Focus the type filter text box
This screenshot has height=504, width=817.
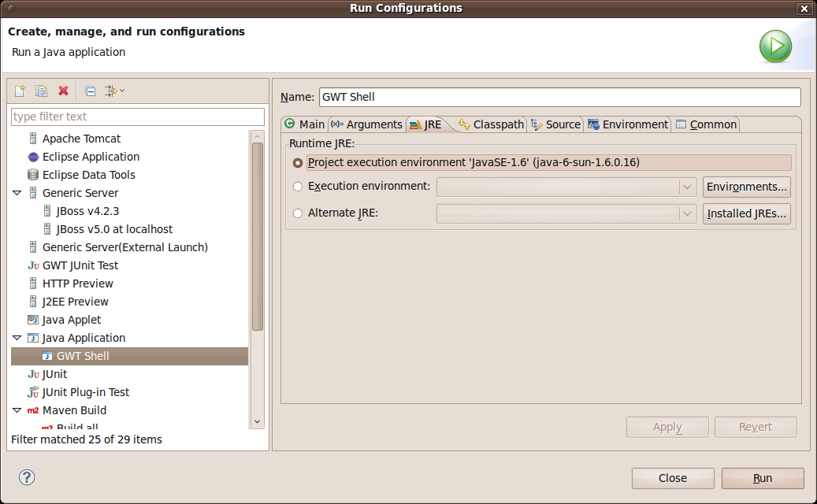pos(138,117)
